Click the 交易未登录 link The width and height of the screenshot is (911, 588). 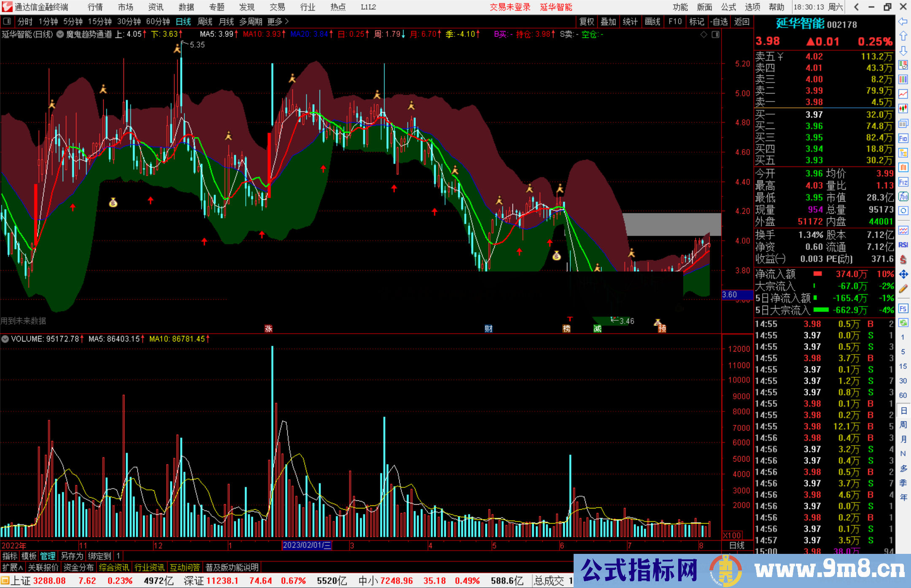(509, 7)
